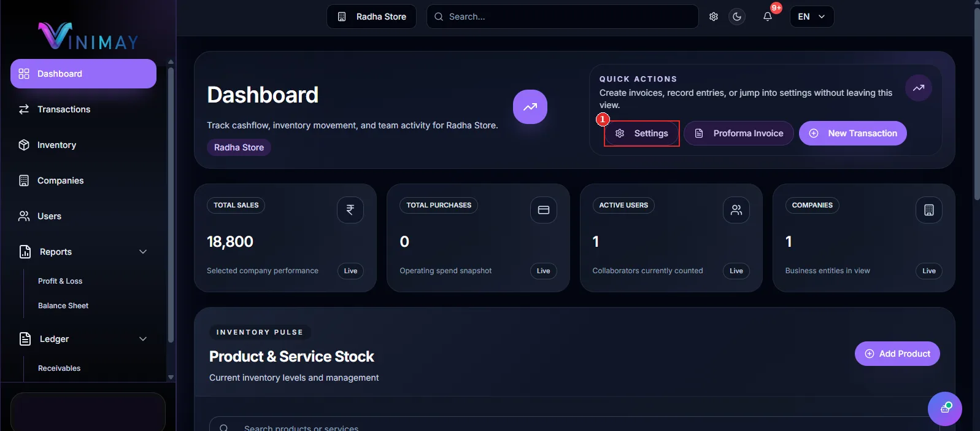The height and width of the screenshot is (431, 980).
Task: Click the Transactions arrows icon
Action: (24, 109)
